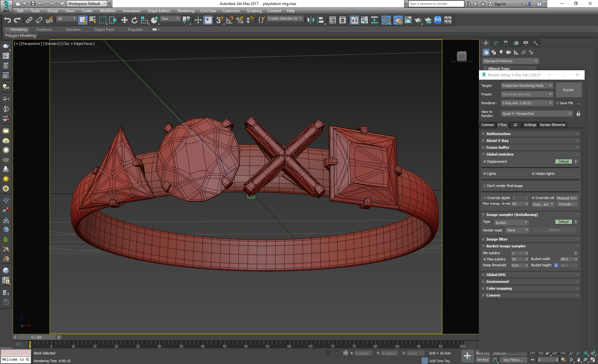Click the keyword search input field
The image size is (598, 364).
pos(436,4)
